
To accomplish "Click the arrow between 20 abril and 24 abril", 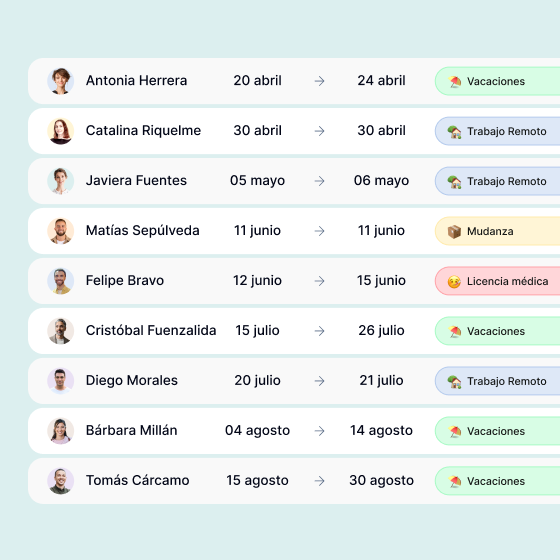I will pyautogui.click(x=319, y=81).
